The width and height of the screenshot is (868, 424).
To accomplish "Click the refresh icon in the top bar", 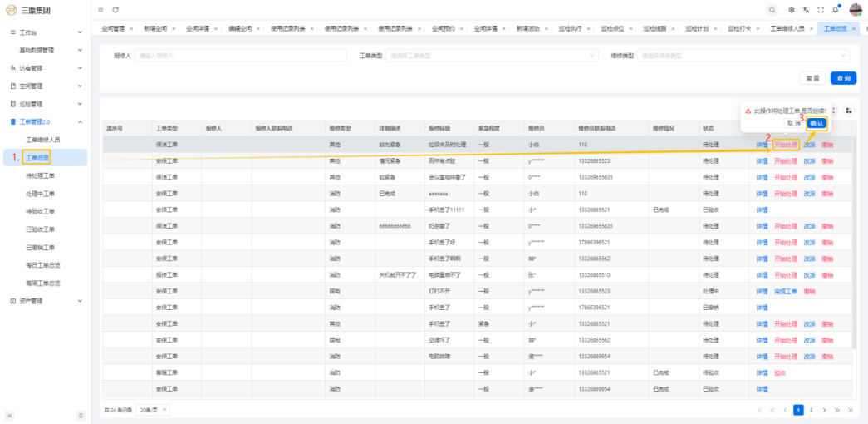I will [x=115, y=9].
